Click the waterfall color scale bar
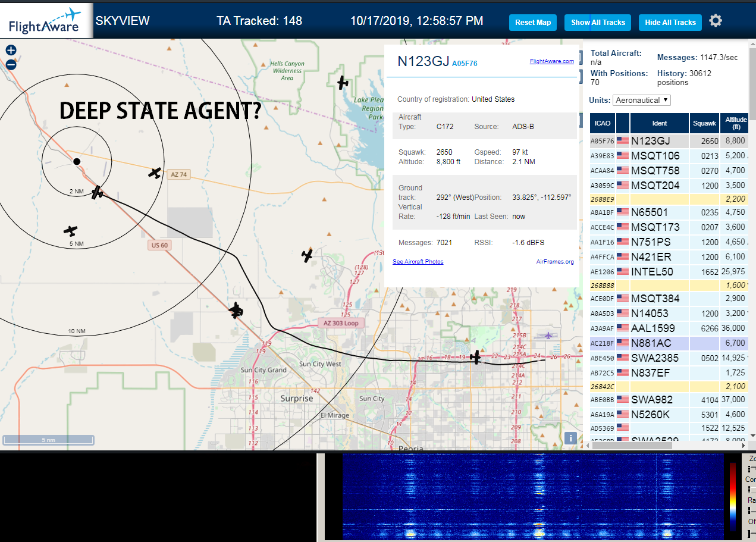The image size is (756, 542). click(x=733, y=496)
